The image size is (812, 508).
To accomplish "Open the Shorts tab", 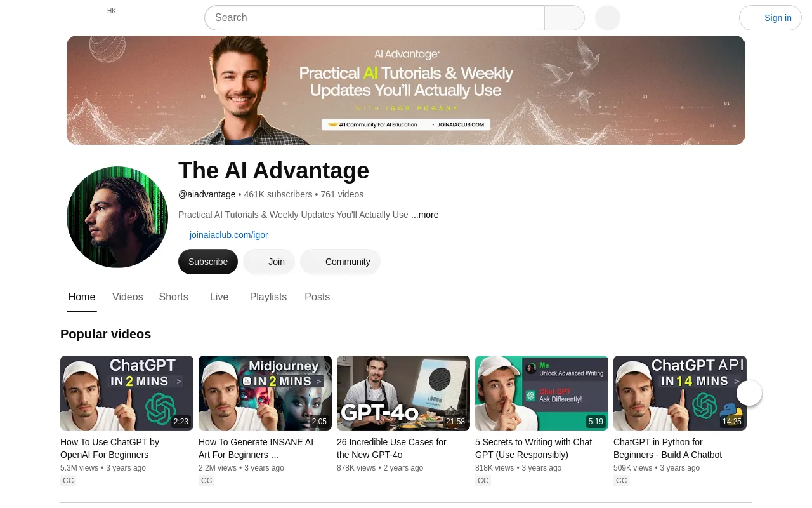I will click(173, 297).
